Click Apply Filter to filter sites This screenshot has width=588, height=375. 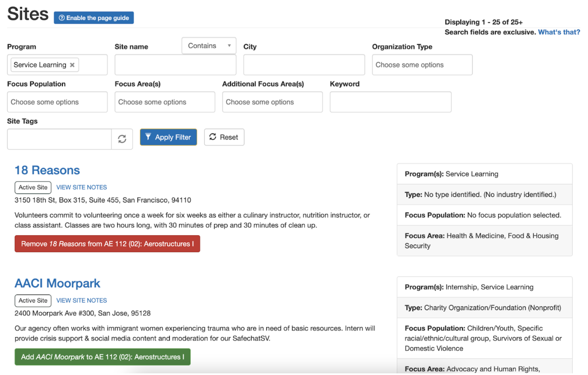point(168,137)
